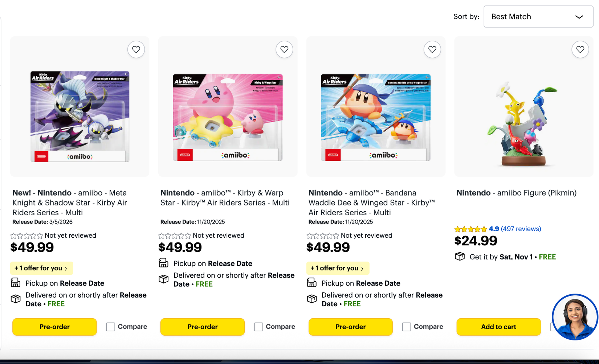This screenshot has width=599, height=364.
Task: Save the Pikmin amiibo figure to favorites
Action: (x=580, y=49)
